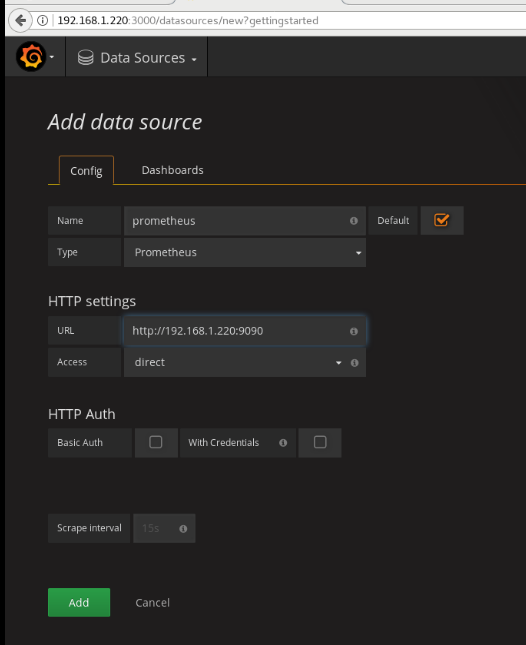Image resolution: width=526 pixels, height=645 pixels.
Task: Switch to the Dashboards tab
Action: click(x=172, y=170)
